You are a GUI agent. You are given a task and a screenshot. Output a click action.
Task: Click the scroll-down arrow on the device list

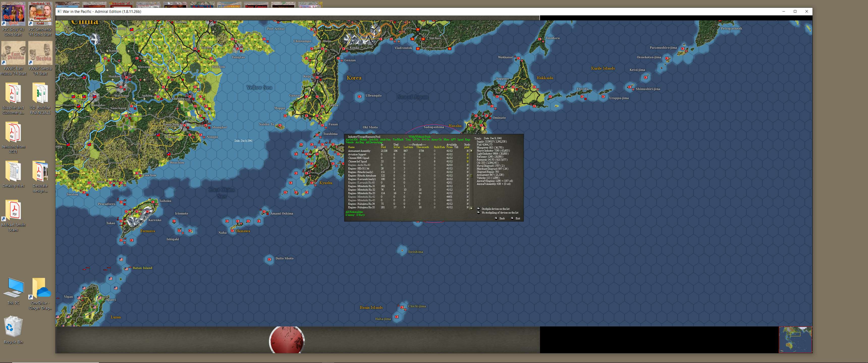tap(471, 208)
